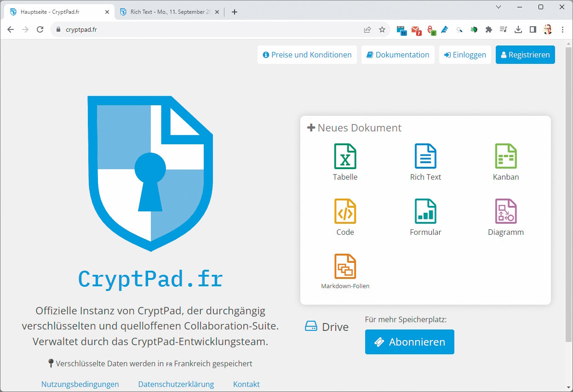The height and width of the screenshot is (392, 573).
Task: Click inside the address bar
Action: 184,29
